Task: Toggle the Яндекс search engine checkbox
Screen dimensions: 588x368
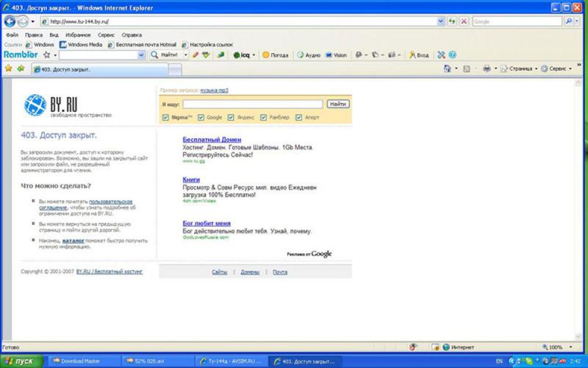Action: coord(231,118)
